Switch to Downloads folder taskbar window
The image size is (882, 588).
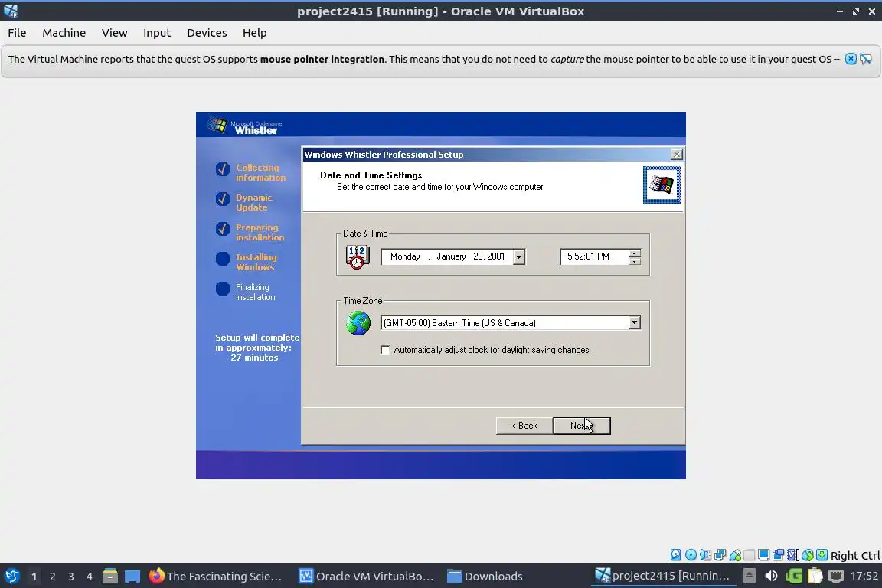coord(485,577)
